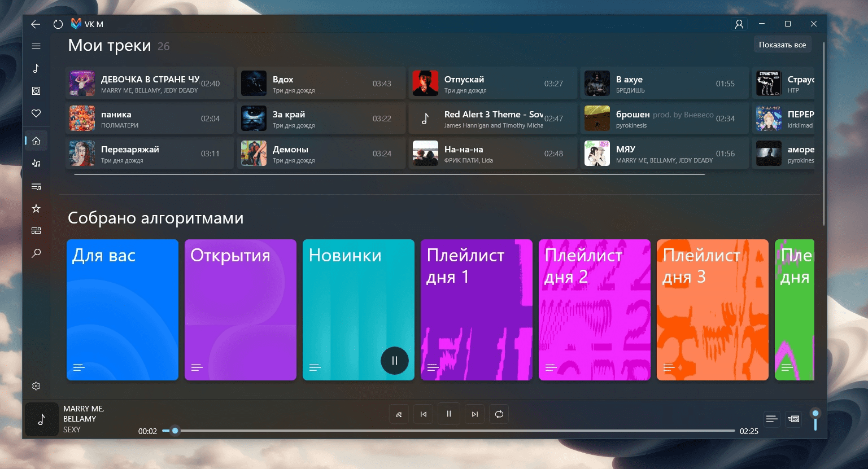Viewport: 868px width, 469px height.
Task: Skip to next track
Action: point(475,414)
